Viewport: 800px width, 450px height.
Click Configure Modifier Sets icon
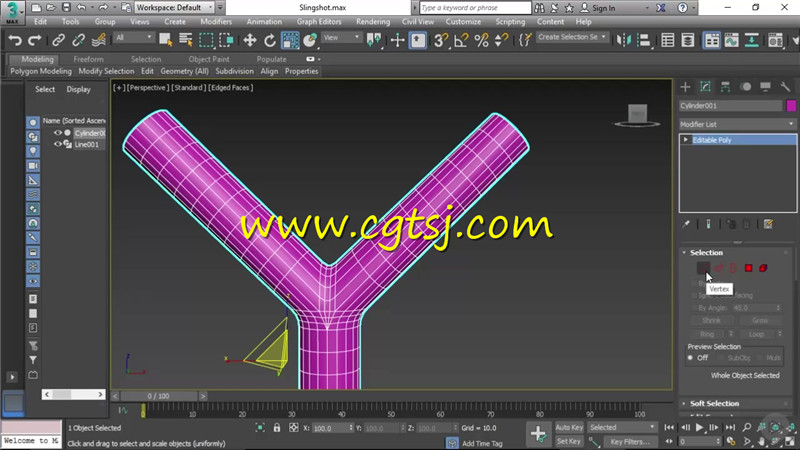pos(768,224)
